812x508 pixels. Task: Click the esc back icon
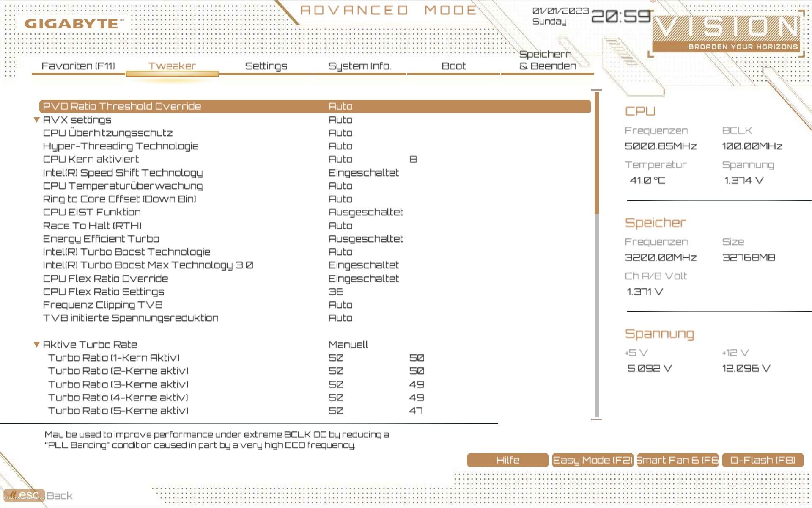point(24,495)
